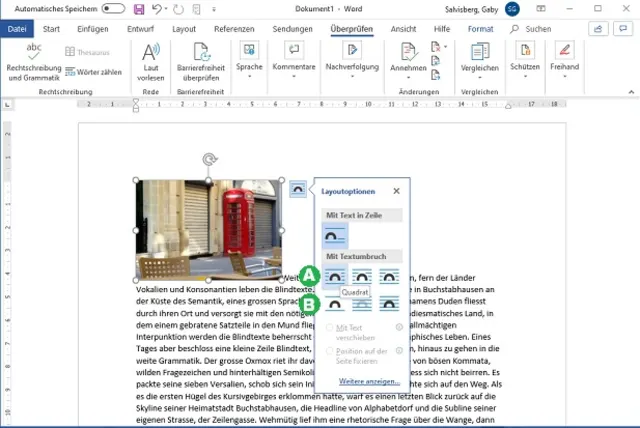Select Mit Text verschieben radio button
The width and height of the screenshot is (640, 428).
click(331, 327)
